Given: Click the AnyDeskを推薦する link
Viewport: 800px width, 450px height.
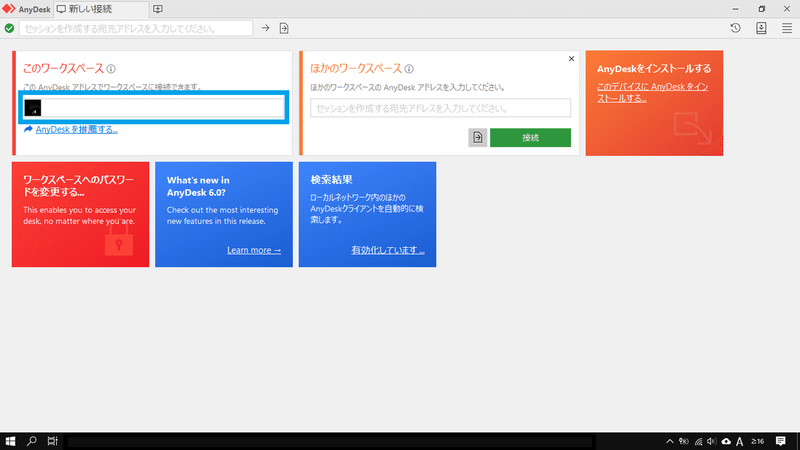Looking at the screenshot, I should click(77, 130).
